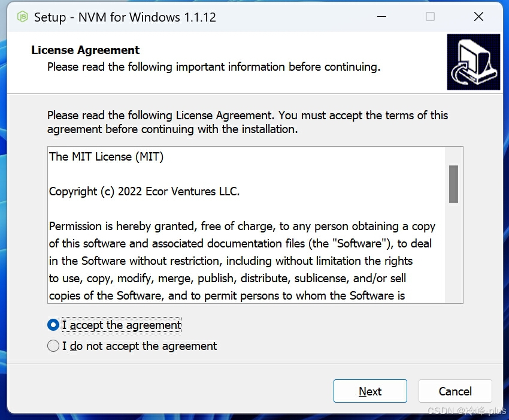Close the Setup window

pyautogui.click(x=478, y=16)
